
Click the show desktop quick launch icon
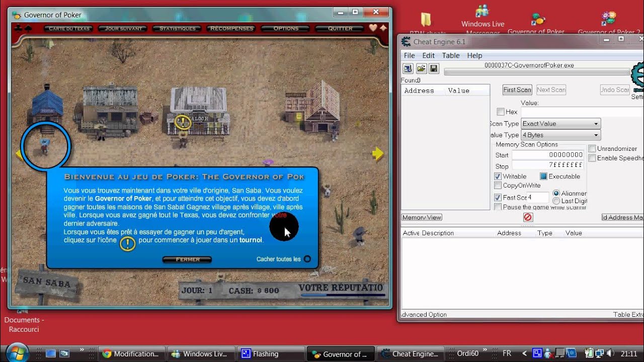[x=51, y=353]
